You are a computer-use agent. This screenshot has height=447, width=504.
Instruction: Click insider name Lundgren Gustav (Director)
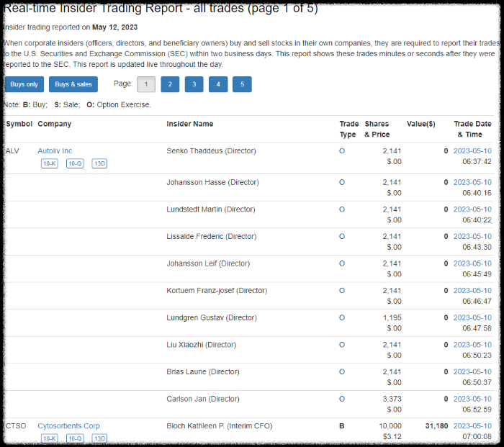(x=212, y=317)
